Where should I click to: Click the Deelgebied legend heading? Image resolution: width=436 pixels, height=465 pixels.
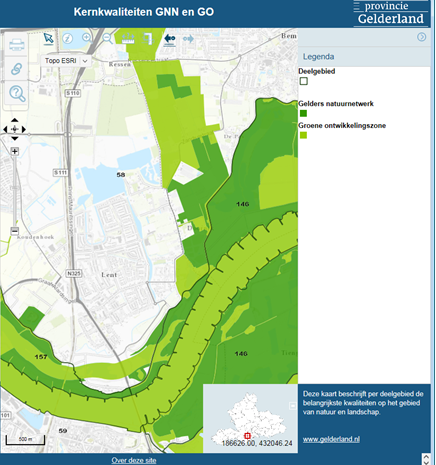(x=317, y=71)
